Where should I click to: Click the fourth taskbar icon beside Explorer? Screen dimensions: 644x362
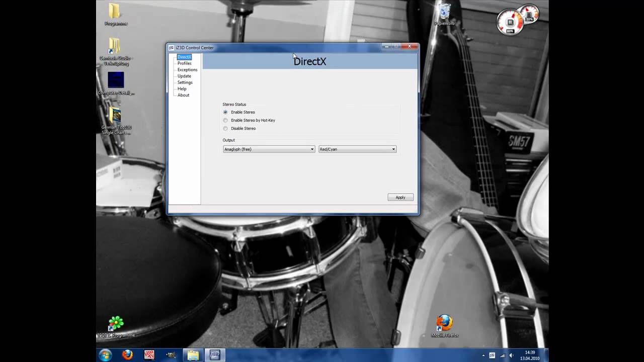[171, 355]
